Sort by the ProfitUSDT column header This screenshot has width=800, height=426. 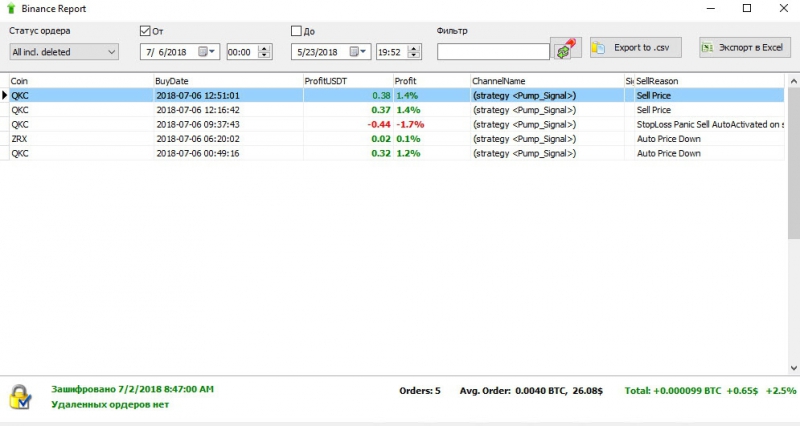[347, 81]
